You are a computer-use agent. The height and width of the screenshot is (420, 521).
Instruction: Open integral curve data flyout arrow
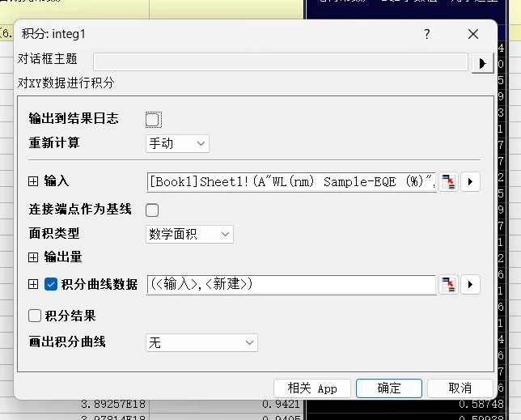pyautogui.click(x=470, y=284)
